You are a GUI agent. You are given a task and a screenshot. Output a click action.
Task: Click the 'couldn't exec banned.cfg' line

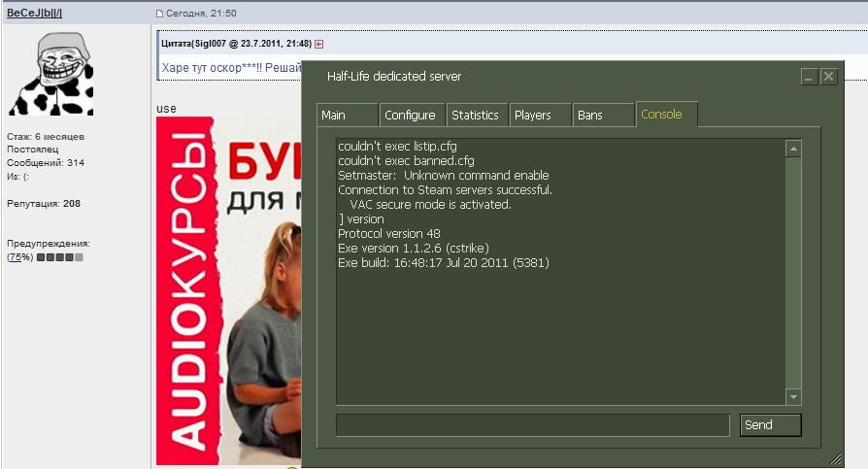tap(406, 160)
